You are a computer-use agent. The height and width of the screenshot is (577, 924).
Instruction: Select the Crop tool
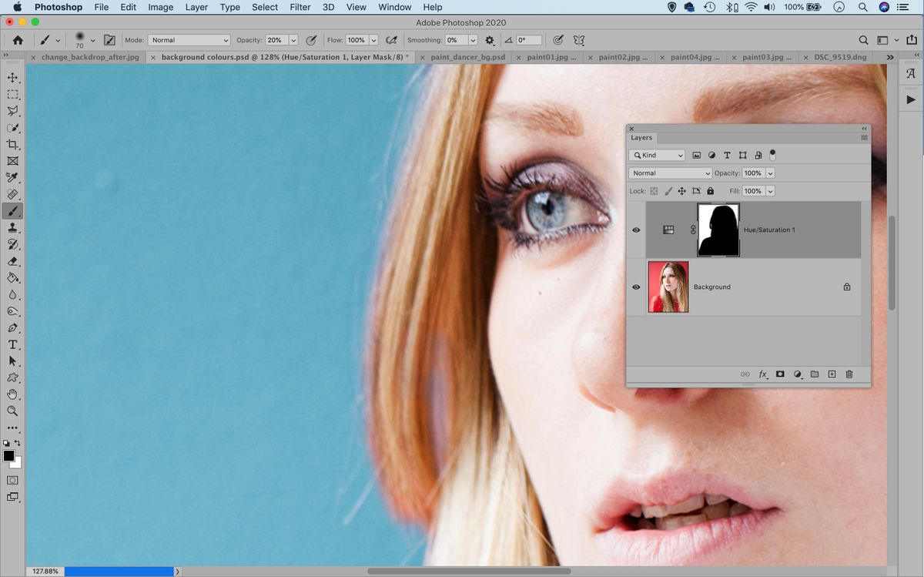point(12,144)
